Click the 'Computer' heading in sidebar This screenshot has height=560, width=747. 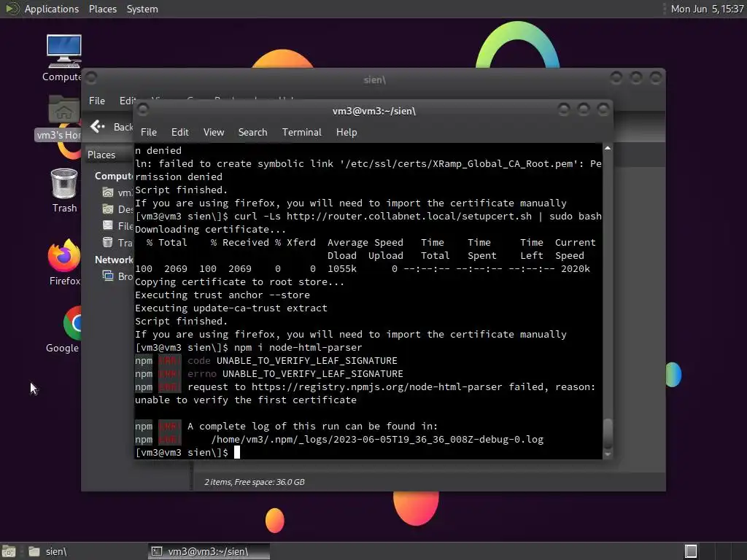pos(114,176)
